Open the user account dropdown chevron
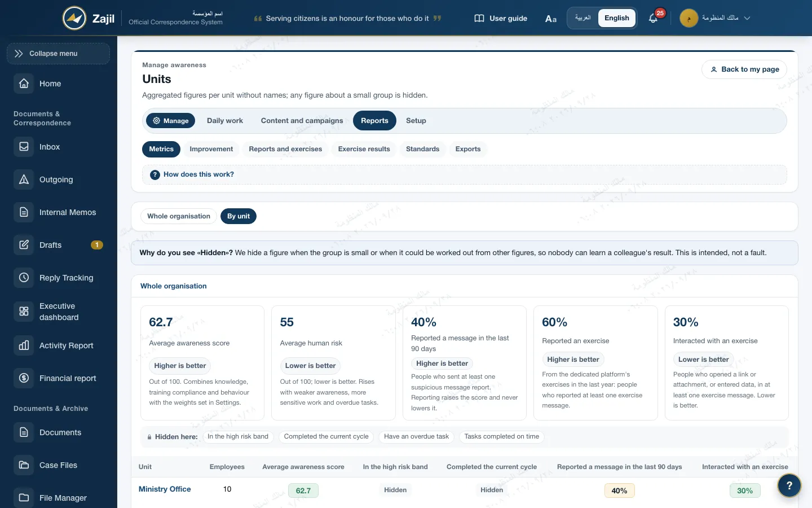This screenshot has width=812, height=508. pyautogui.click(x=747, y=18)
